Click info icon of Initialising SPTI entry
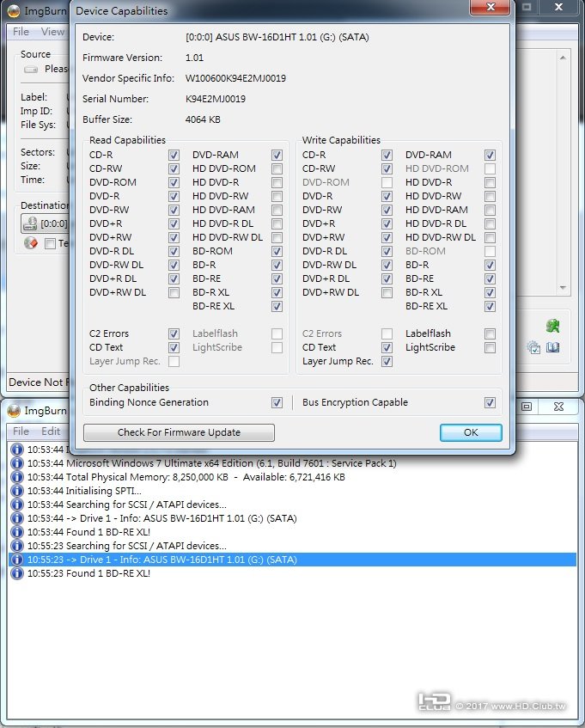Viewport: 585px width, 728px height. (16, 491)
